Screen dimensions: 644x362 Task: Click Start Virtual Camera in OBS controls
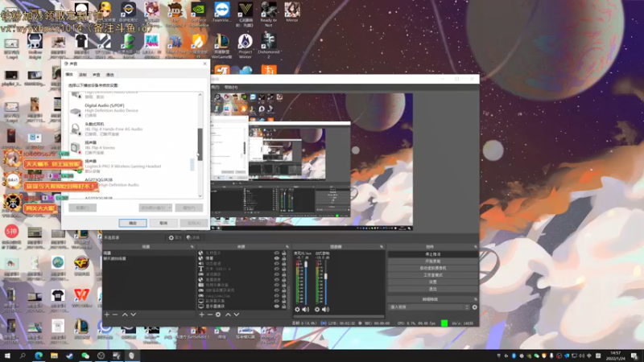(433, 269)
